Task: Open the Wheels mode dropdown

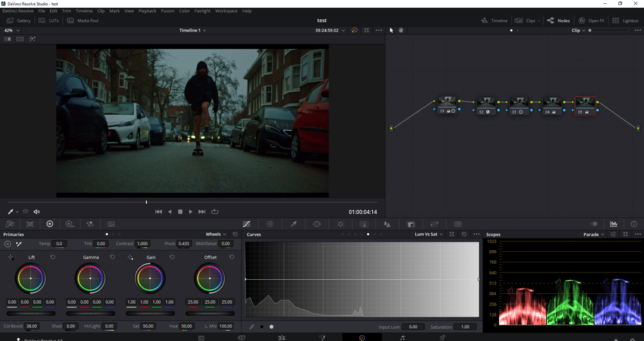Action: pos(216,234)
